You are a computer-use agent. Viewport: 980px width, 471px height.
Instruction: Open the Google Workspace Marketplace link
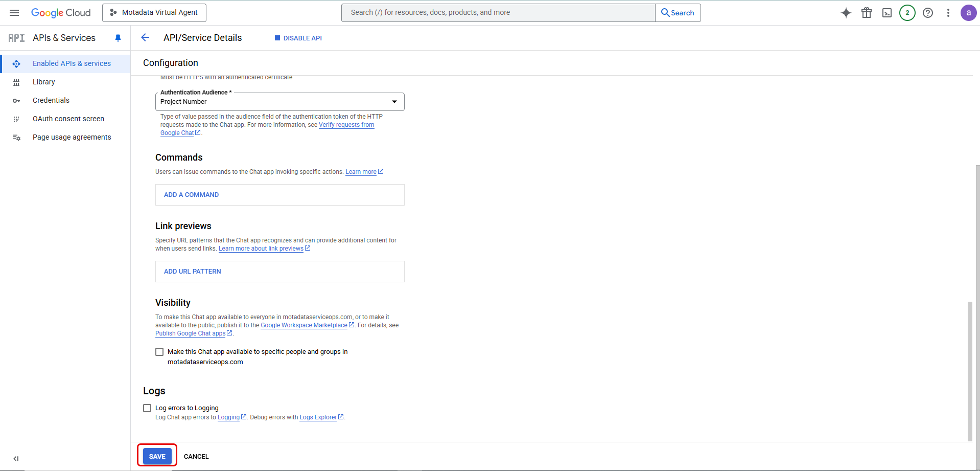click(304, 325)
